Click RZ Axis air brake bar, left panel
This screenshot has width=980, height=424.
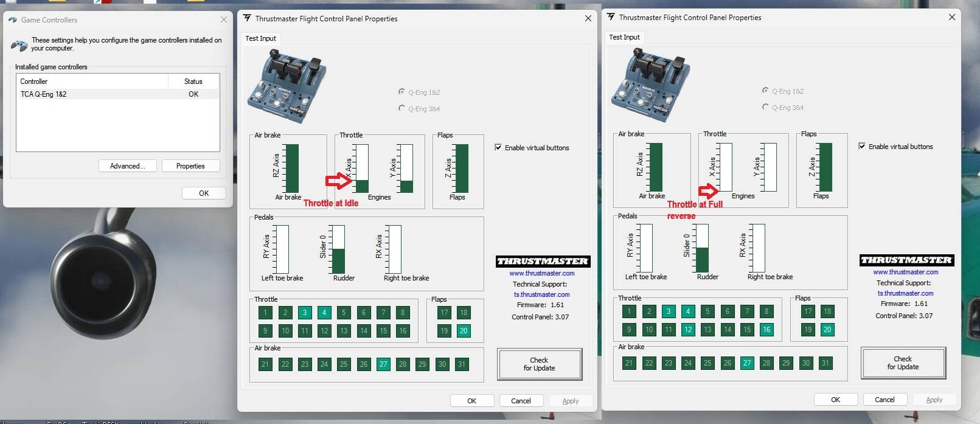(292, 169)
